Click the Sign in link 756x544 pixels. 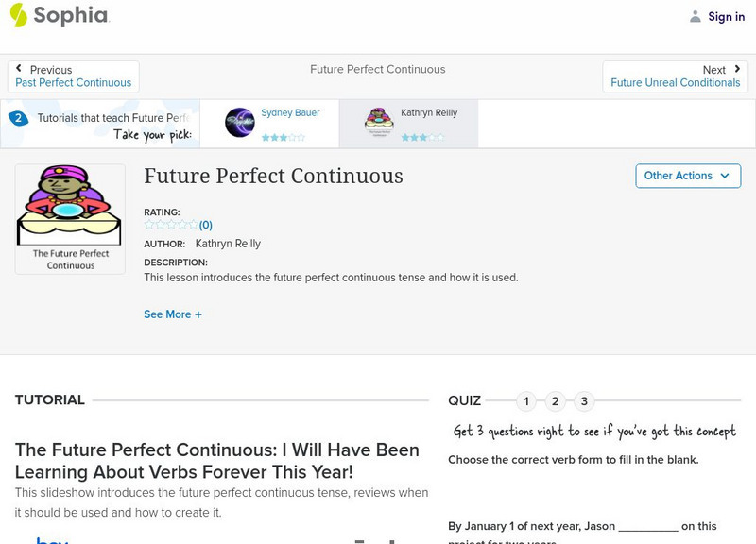click(726, 16)
